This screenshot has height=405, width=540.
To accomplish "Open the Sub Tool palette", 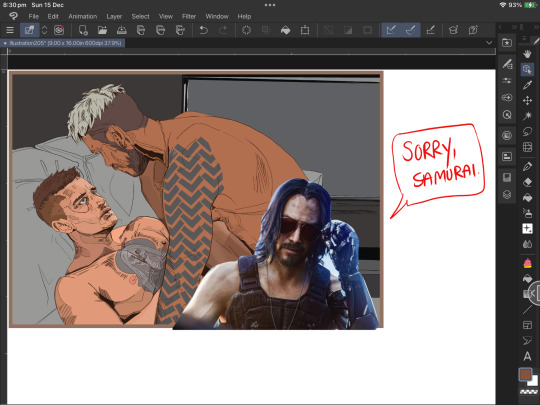I will click(x=507, y=64).
